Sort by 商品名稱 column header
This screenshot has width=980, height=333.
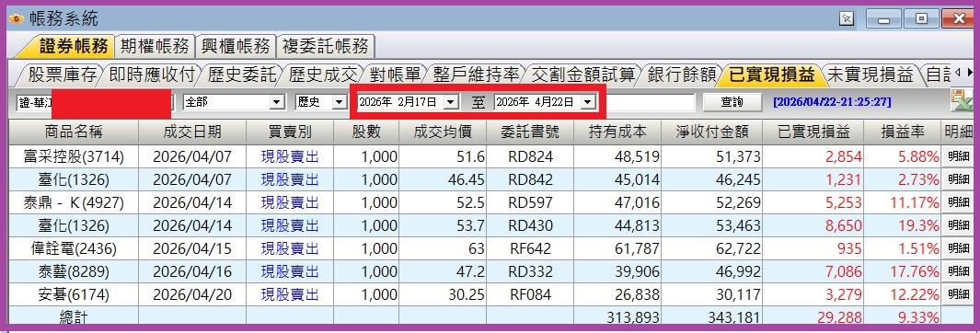point(74,132)
